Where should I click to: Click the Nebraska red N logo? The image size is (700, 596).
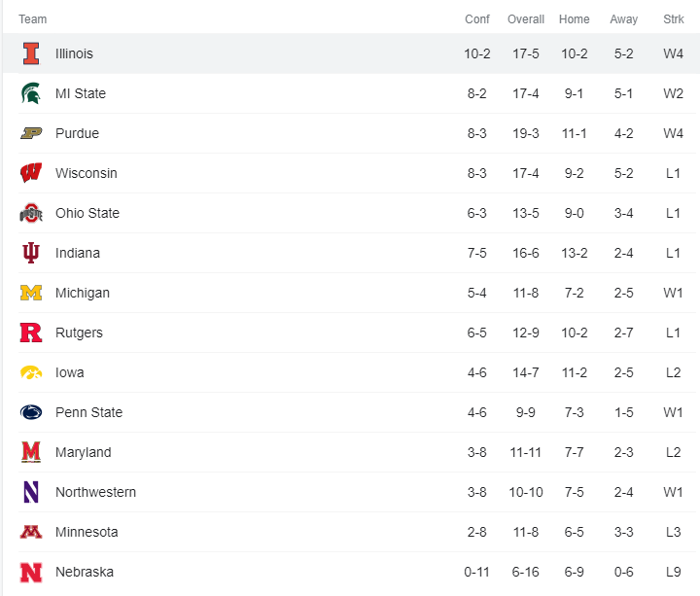(31, 572)
